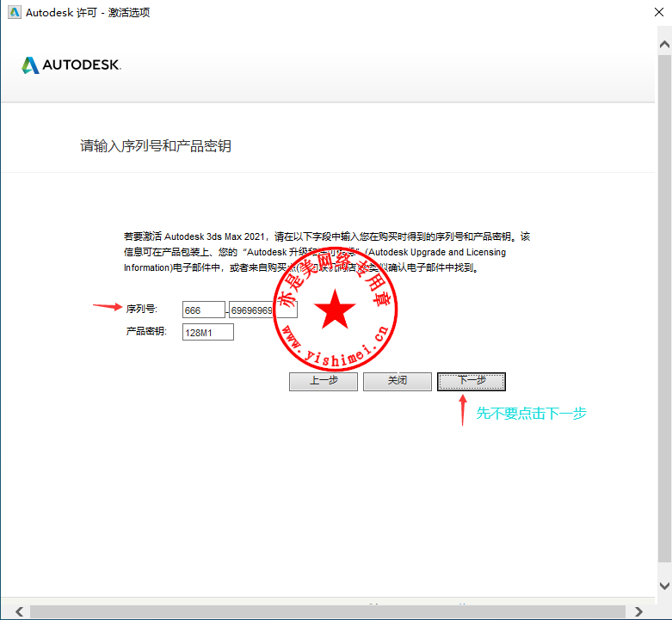Viewport: 672px width, 620px height.
Task: Click the Autodesk logo in header
Action: [x=71, y=65]
